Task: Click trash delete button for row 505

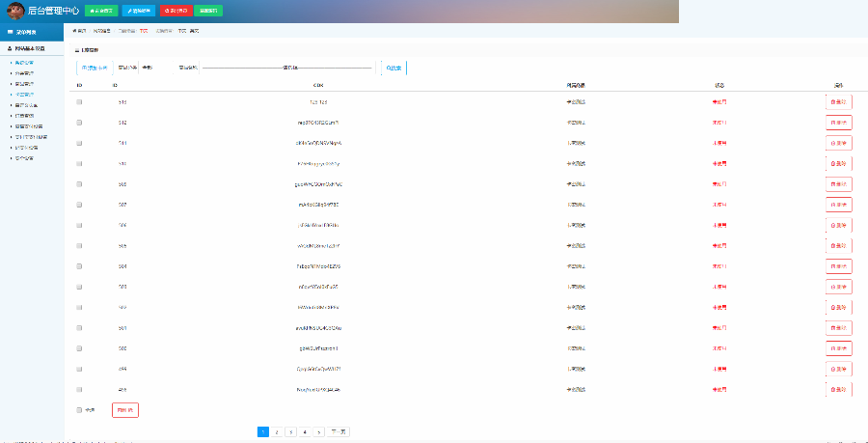Action: (x=839, y=246)
